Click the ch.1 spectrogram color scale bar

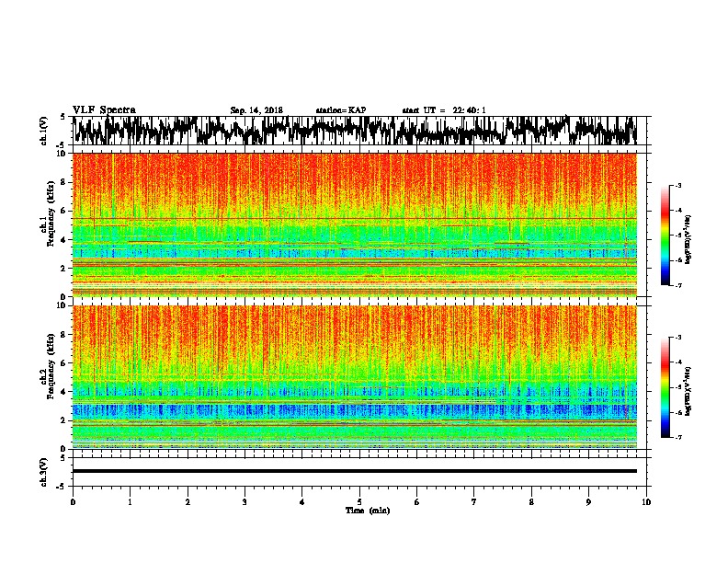click(665, 236)
